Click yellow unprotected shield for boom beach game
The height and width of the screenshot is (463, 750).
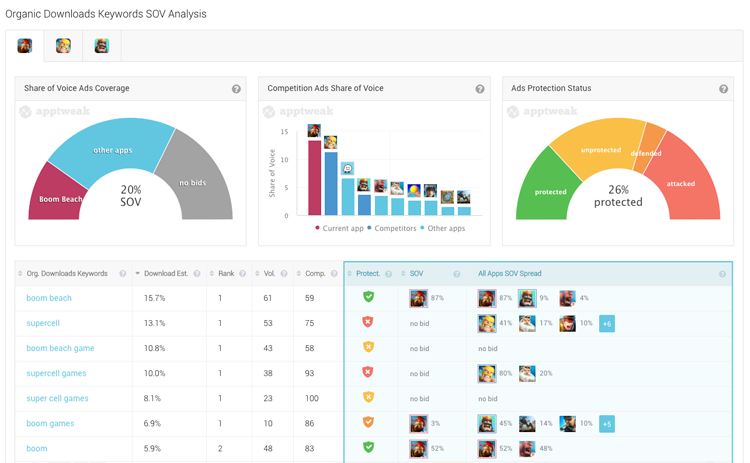pos(368,347)
